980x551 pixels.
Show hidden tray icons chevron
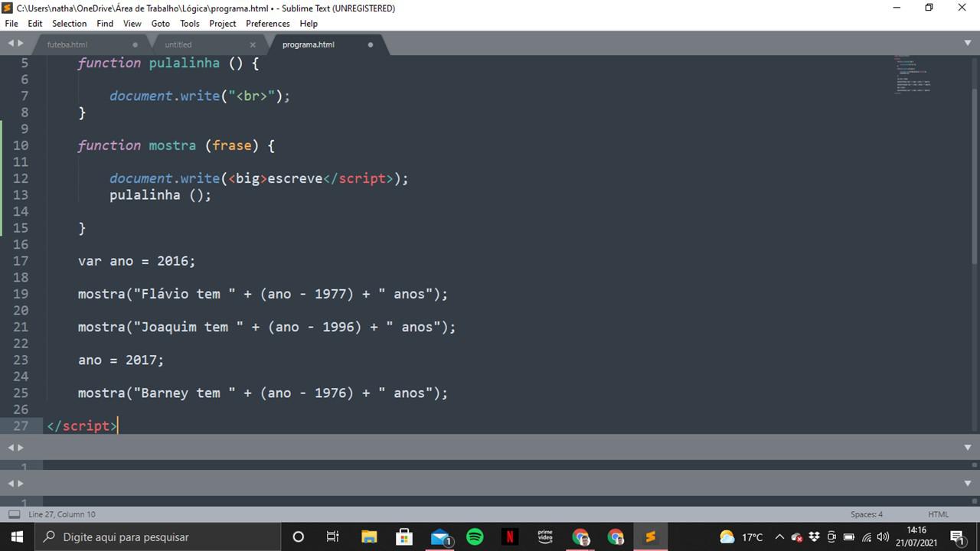(x=779, y=537)
